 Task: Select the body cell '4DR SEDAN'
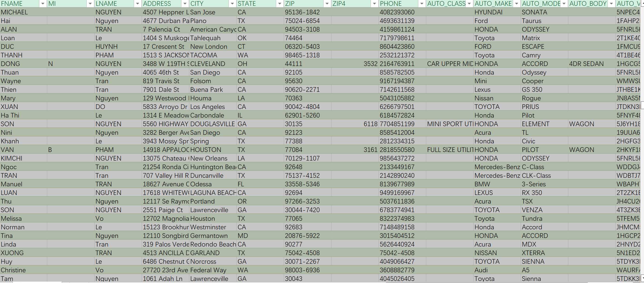[x=592, y=64]
